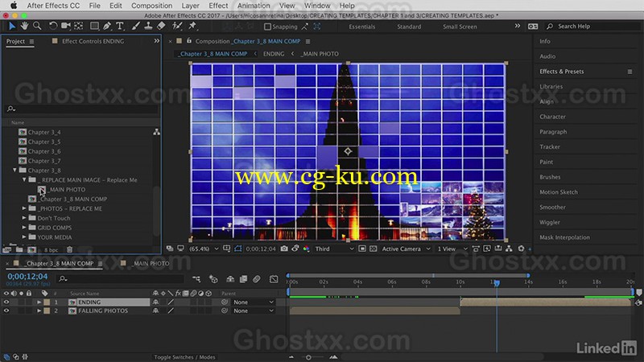The height and width of the screenshot is (362, 644).
Task: Select the Puppet Pin tool
Action: click(192, 27)
